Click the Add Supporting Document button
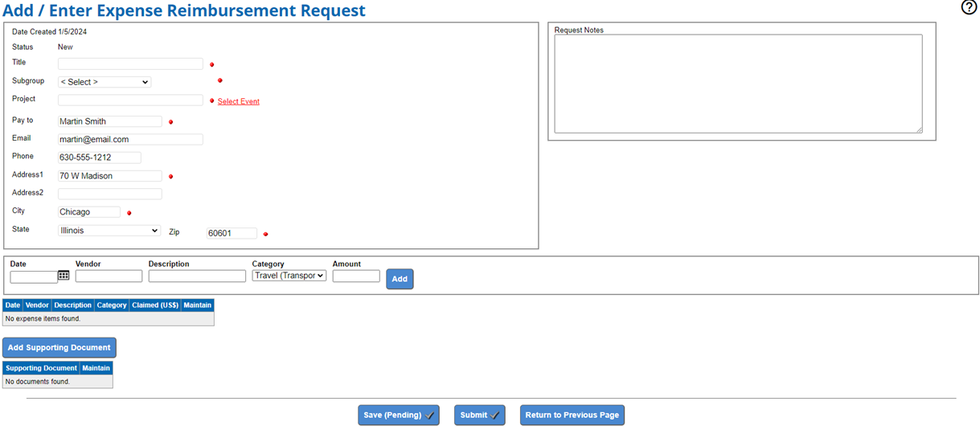Viewport: 980px width, 434px height. click(x=59, y=348)
